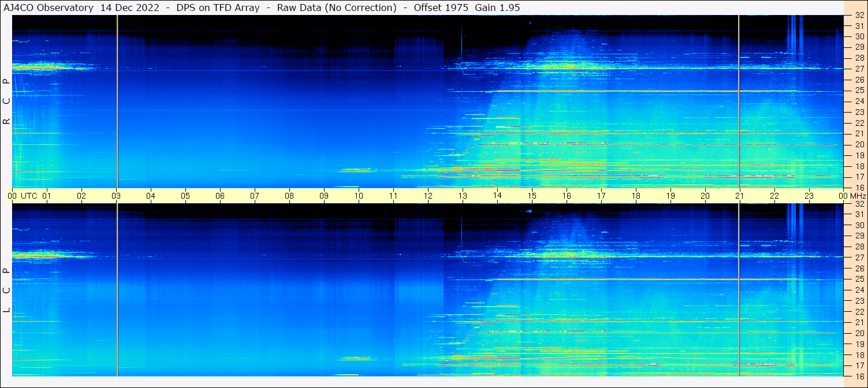This screenshot has height=388, width=868.
Task: Select the 17 hour label on time axis
Action: click(x=601, y=196)
